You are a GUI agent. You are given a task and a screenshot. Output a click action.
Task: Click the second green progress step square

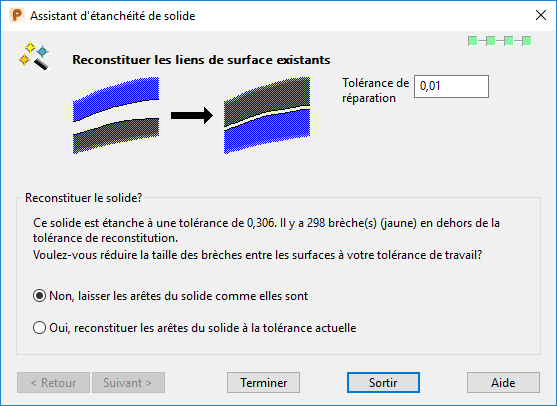pos(491,41)
